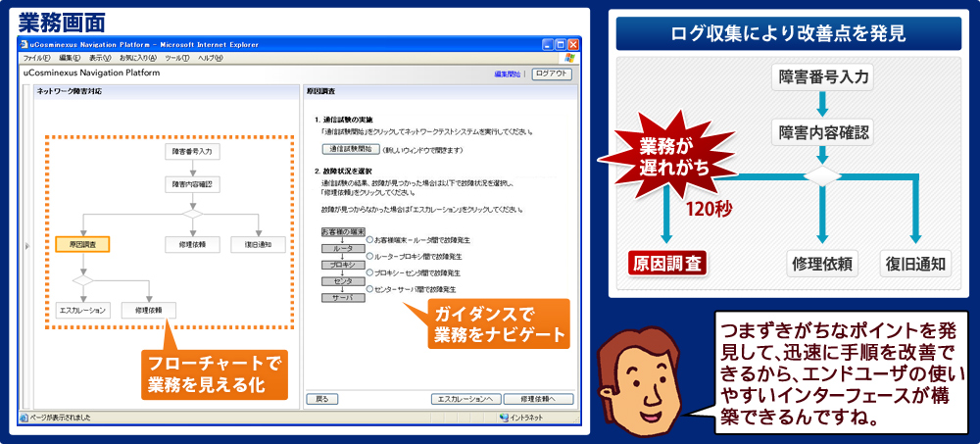Viewport: 980px width, 444px height.
Task: Click status text ページが表示されました
Action: click(60, 418)
